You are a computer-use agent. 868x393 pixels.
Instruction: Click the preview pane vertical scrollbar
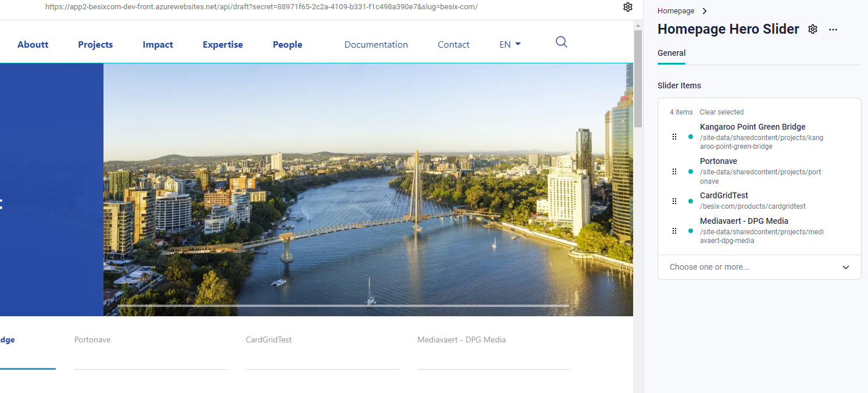click(638, 78)
